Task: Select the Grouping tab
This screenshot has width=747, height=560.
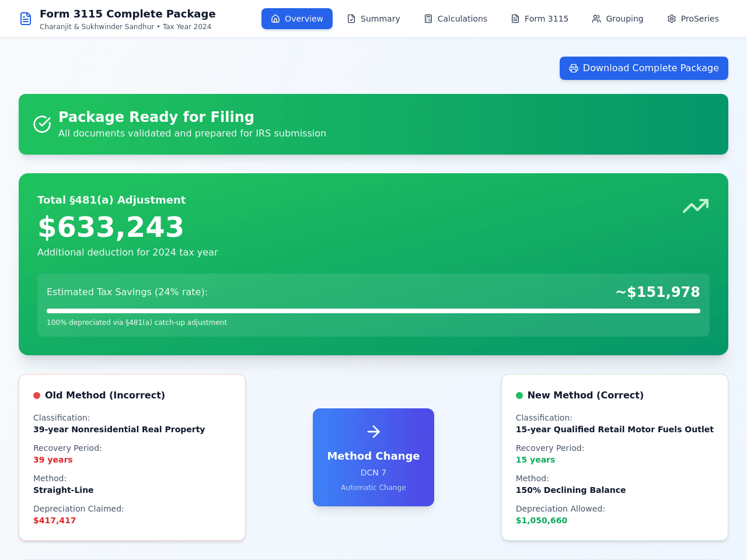Action: click(617, 19)
